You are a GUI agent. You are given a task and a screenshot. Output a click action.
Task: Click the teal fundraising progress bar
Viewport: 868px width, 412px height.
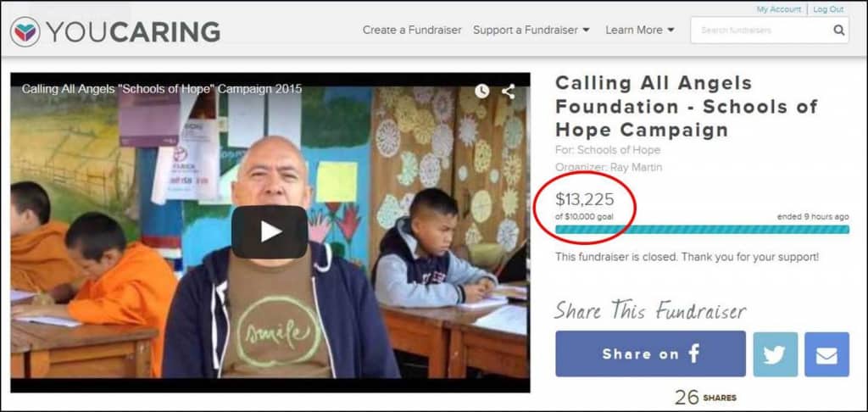pyautogui.click(x=702, y=229)
